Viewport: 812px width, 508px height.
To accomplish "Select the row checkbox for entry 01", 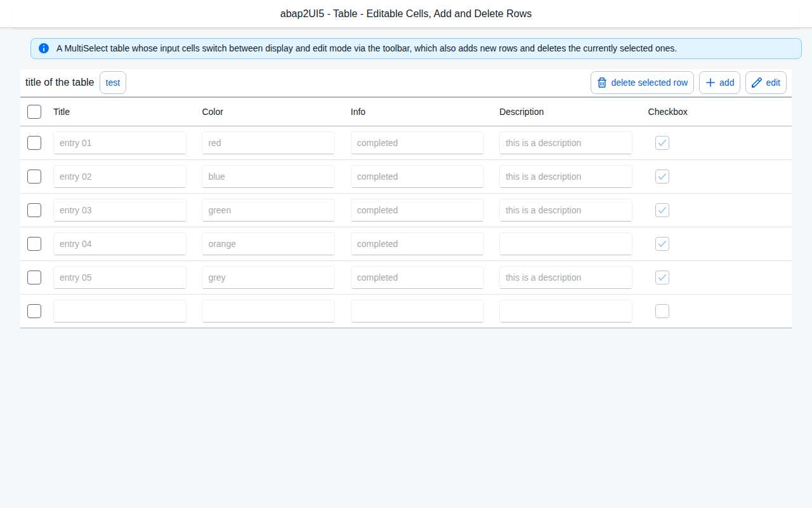I will pos(34,143).
